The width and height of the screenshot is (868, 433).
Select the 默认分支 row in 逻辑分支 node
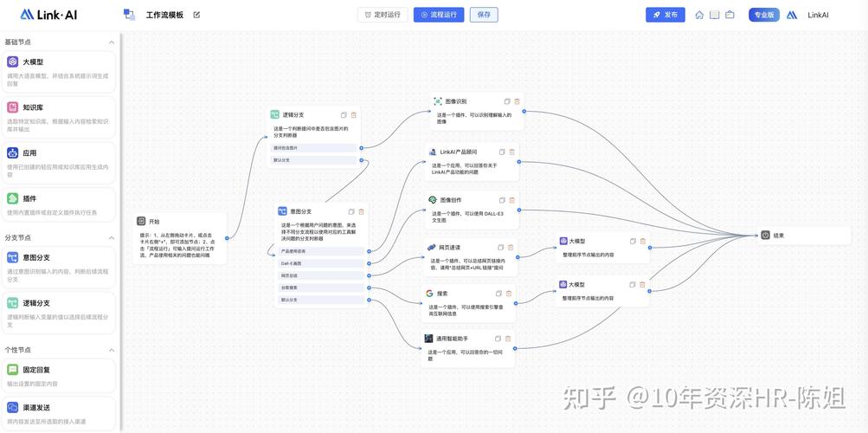coord(314,160)
